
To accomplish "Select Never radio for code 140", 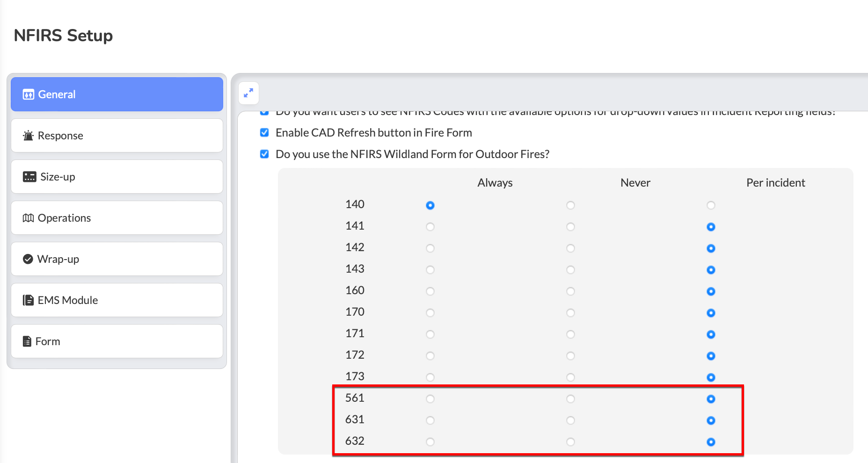I will click(570, 205).
